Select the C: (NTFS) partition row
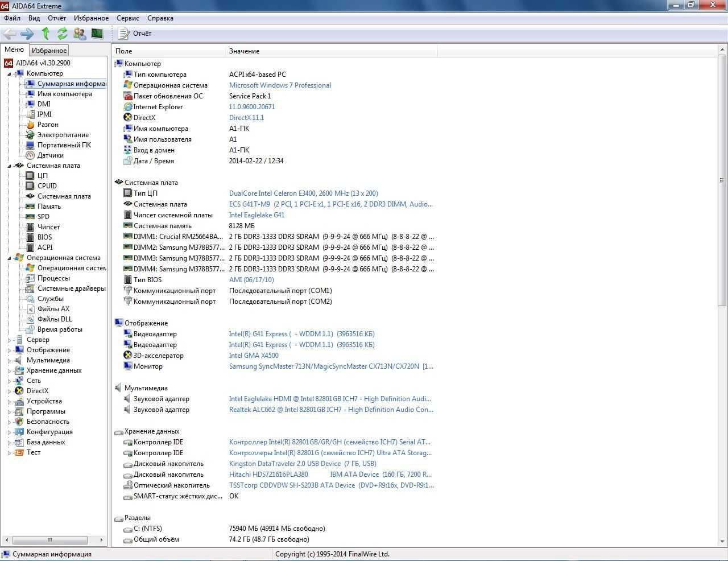This screenshot has height=561, width=728. 274,529
